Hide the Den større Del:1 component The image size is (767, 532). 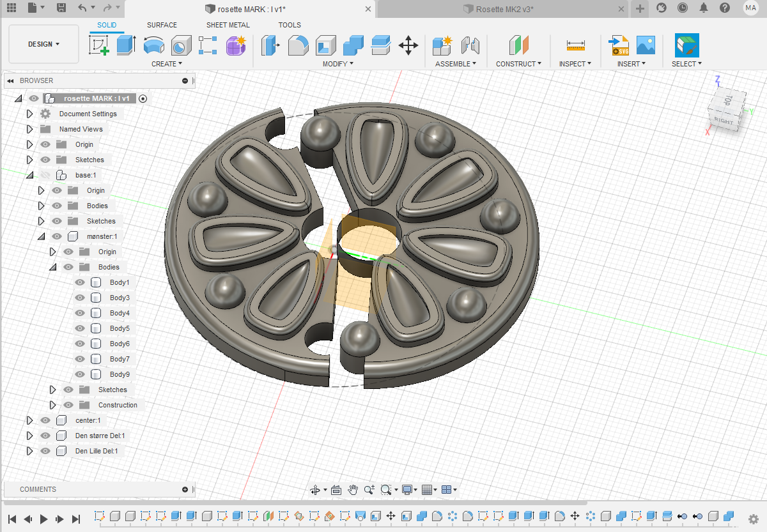click(x=45, y=436)
